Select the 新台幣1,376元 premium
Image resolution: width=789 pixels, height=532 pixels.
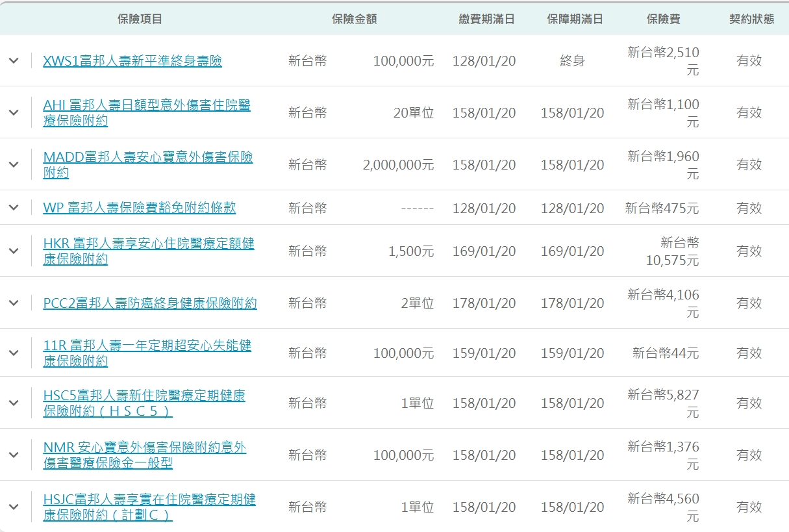tap(664, 455)
